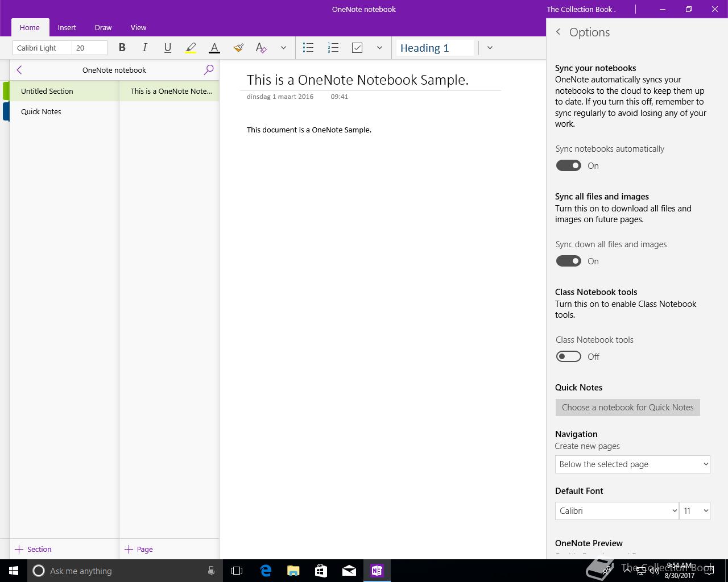Image resolution: width=728 pixels, height=582 pixels.
Task: Toggle italic formatting
Action: pyautogui.click(x=144, y=48)
